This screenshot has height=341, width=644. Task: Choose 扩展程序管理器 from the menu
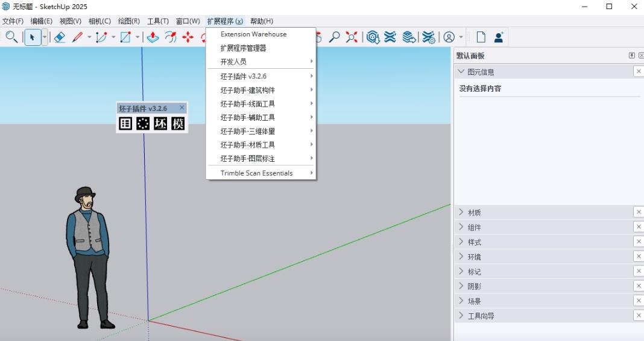[261, 48]
